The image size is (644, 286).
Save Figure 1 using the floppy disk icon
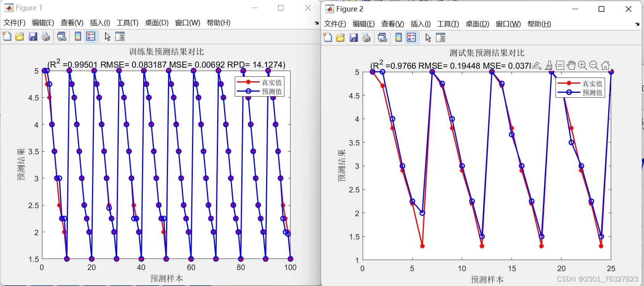(x=33, y=37)
